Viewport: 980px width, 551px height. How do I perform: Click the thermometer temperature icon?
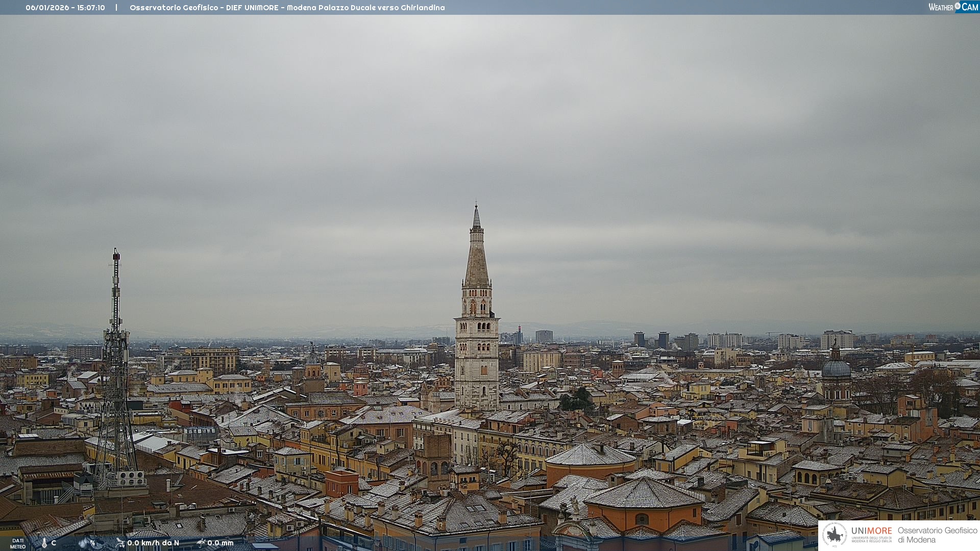pyautogui.click(x=44, y=543)
